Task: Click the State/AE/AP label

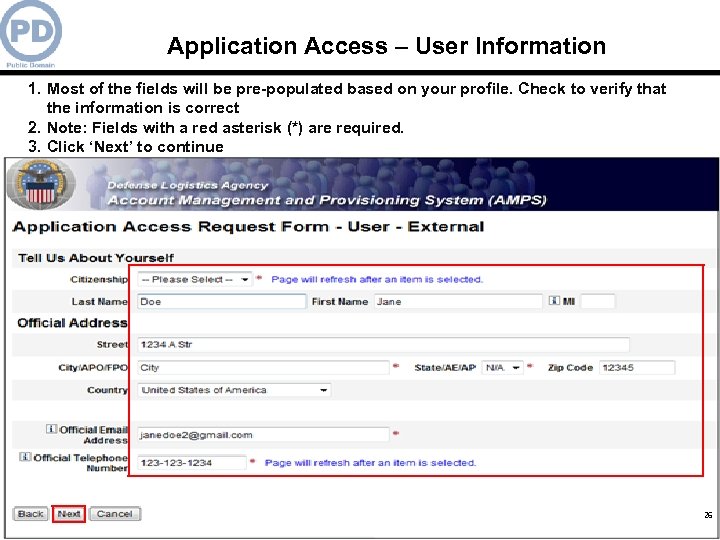Action: 445,368
